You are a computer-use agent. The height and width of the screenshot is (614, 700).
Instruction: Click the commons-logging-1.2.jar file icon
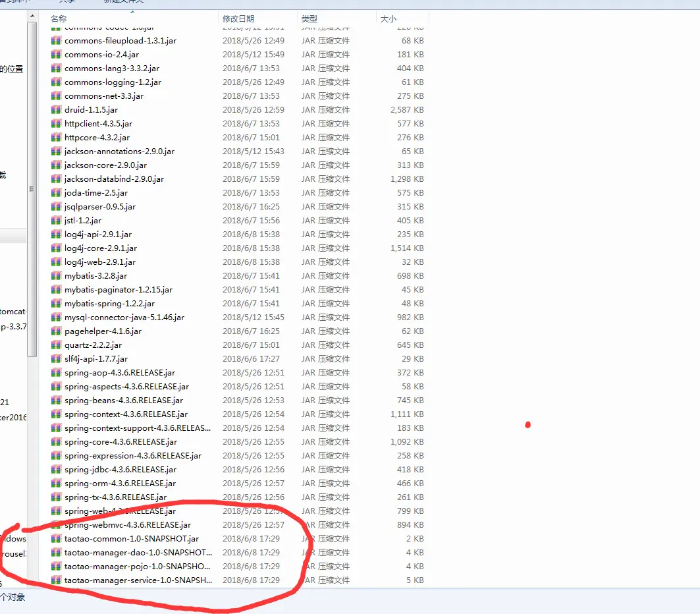[x=56, y=82]
